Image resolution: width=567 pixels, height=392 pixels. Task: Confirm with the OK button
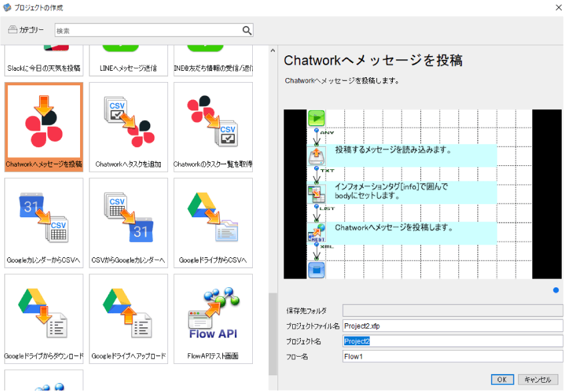click(x=502, y=379)
